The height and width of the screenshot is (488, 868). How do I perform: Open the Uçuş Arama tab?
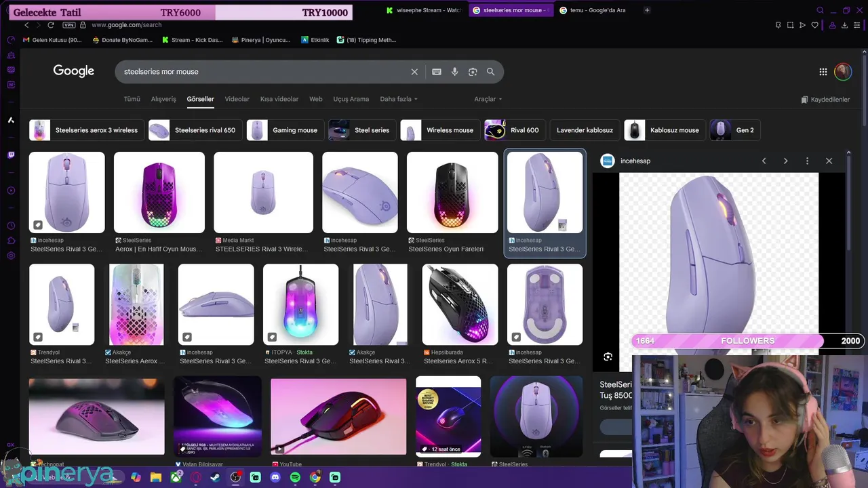351,99
